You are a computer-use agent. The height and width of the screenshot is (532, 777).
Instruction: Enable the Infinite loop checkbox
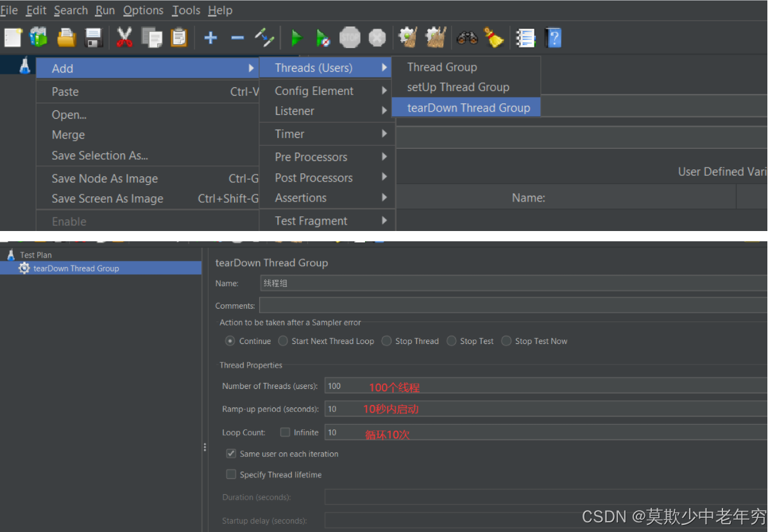(x=285, y=432)
